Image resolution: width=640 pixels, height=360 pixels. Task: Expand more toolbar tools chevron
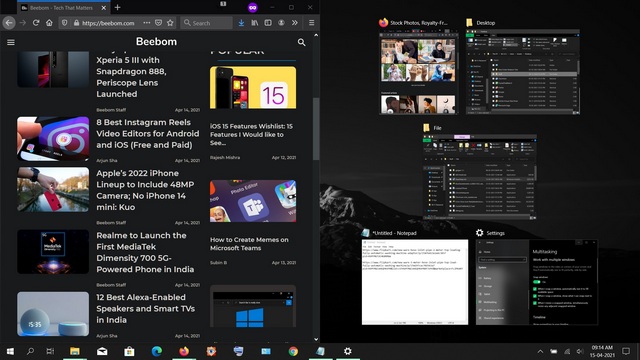[x=295, y=23]
